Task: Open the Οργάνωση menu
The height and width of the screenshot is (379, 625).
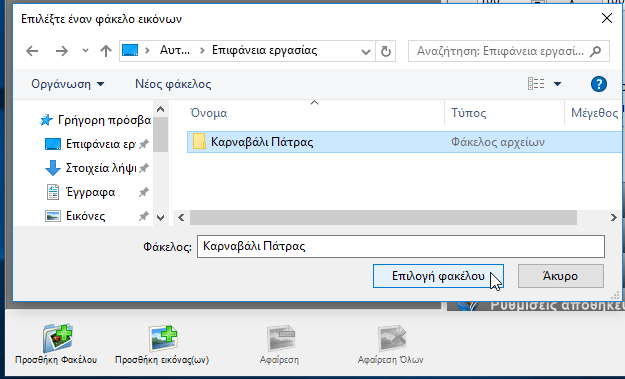Action: click(x=68, y=84)
